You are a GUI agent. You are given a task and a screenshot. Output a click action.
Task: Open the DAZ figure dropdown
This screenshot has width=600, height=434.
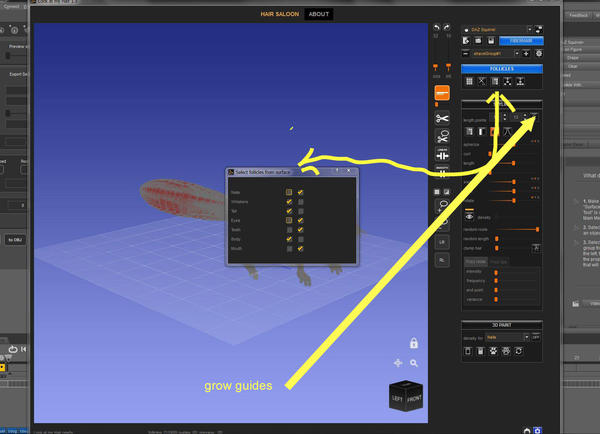530,29
